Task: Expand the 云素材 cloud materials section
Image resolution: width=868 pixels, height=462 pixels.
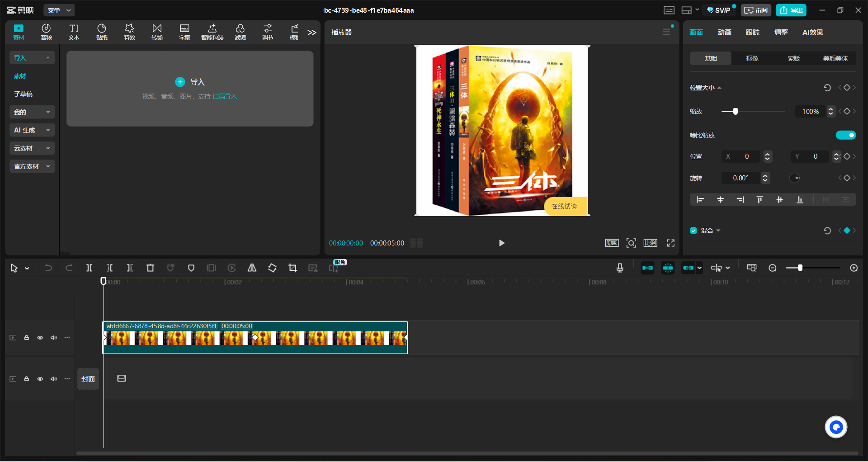Action: point(32,148)
